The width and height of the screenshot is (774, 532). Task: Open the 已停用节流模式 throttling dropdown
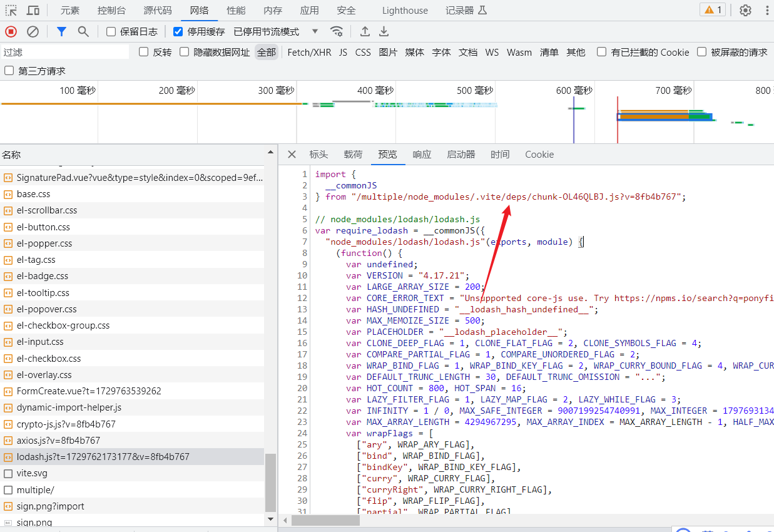click(x=275, y=31)
